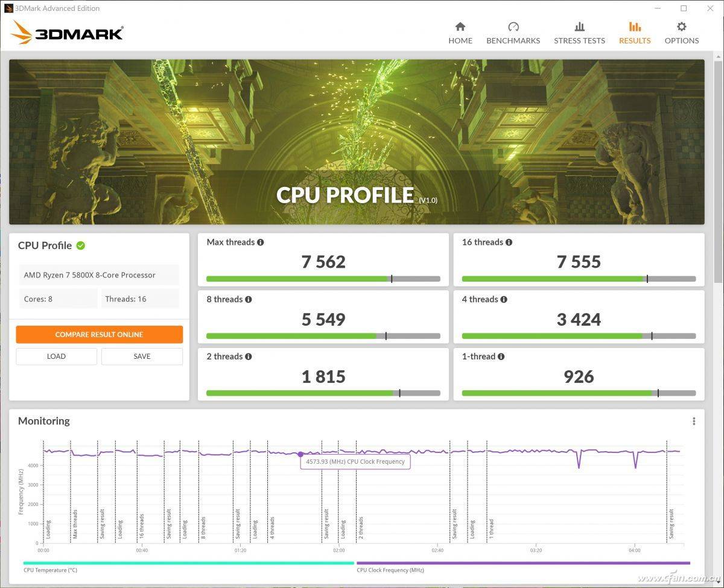This screenshot has width=724, height=588.
Task: Click the Save button
Action: tap(142, 356)
